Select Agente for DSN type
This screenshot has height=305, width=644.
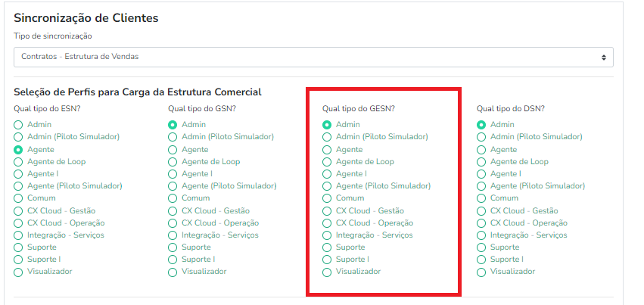pyautogui.click(x=481, y=150)
